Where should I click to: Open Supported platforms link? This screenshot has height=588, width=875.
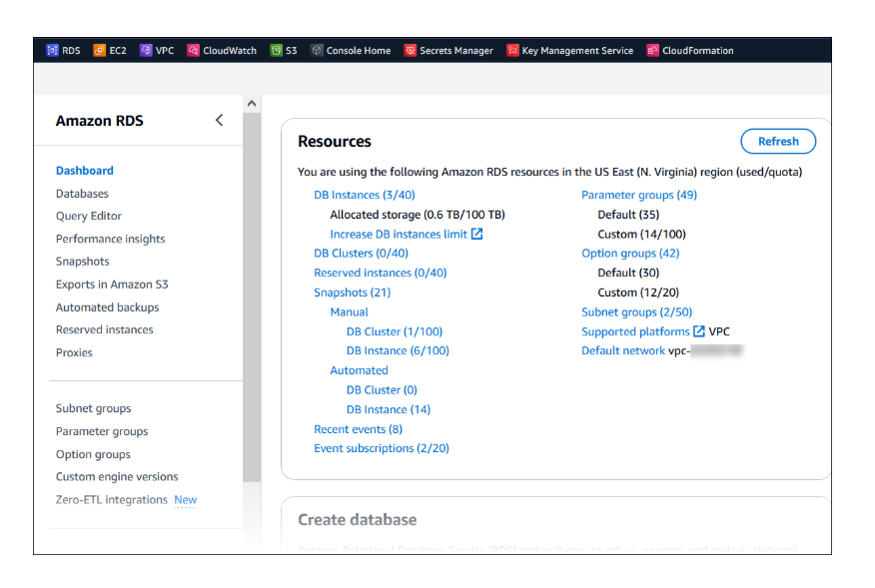point(635,331)
